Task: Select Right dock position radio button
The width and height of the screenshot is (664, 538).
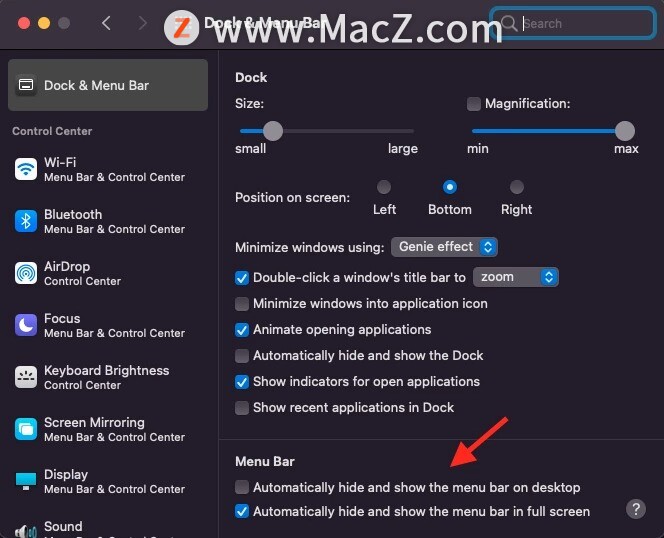Action: (517, 187)
